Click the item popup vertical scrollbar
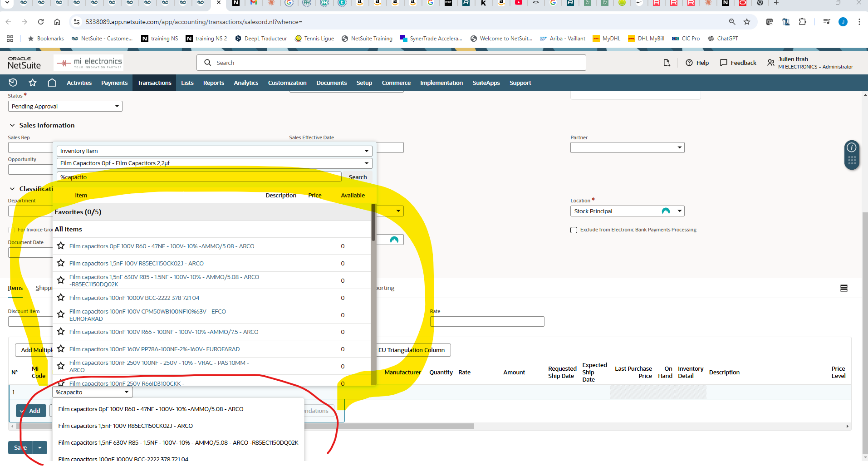Screen dimensions: 868x466 [373, 222]
